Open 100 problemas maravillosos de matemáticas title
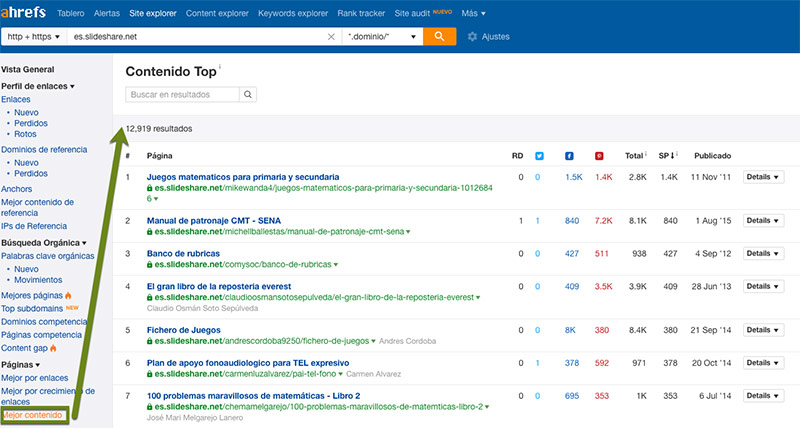 click(x=254, y=396)
